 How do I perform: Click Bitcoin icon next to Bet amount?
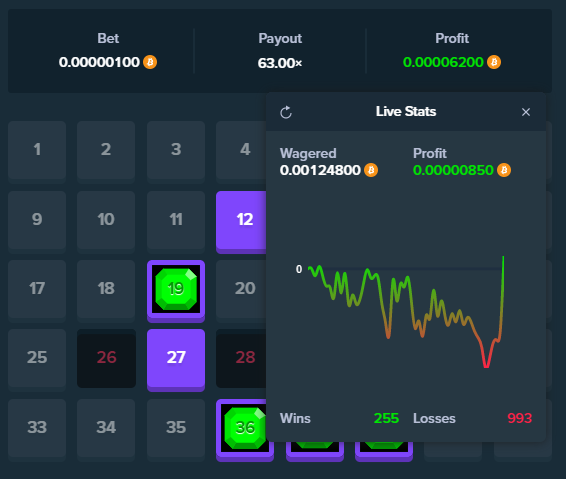pyautogui.click(x=150, y=62)
